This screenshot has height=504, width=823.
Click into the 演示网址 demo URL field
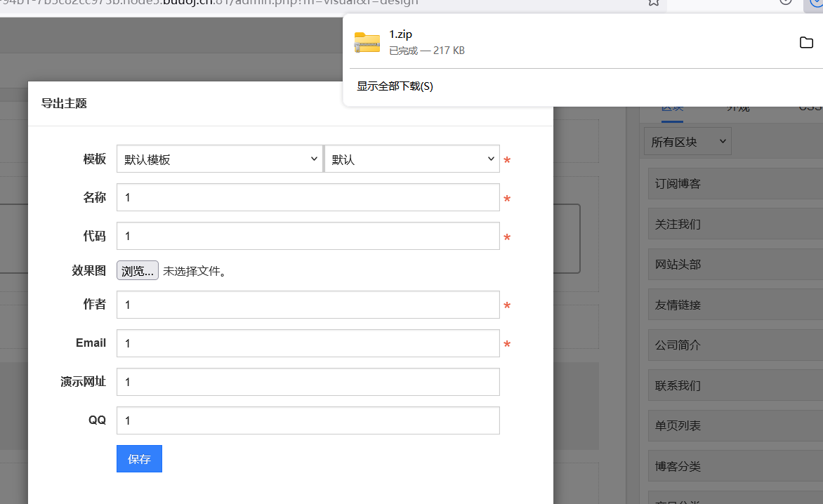coord(308,382)
